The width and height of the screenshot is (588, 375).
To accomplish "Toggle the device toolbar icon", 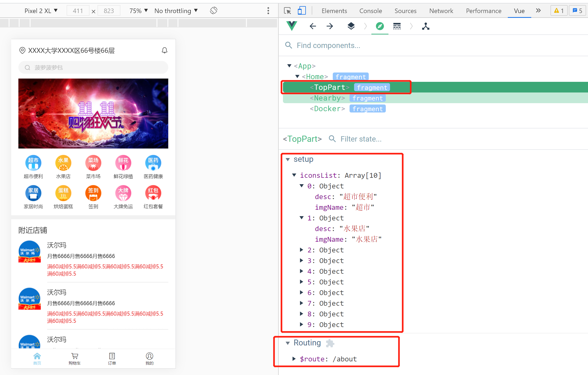I will pos(301,11).
